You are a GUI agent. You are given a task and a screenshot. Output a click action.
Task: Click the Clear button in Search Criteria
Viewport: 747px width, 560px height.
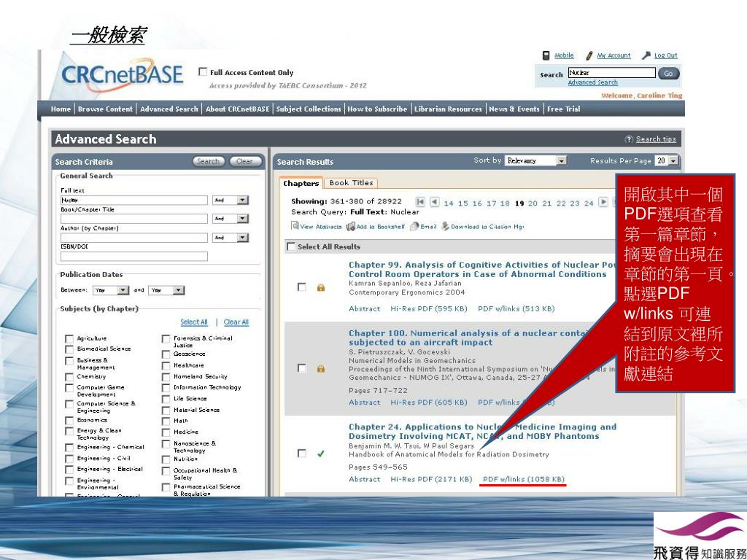tap(245, 161)
